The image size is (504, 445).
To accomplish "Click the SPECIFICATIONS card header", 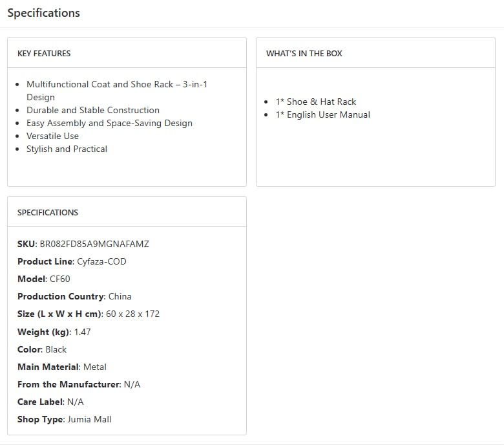I will [47, 212].
